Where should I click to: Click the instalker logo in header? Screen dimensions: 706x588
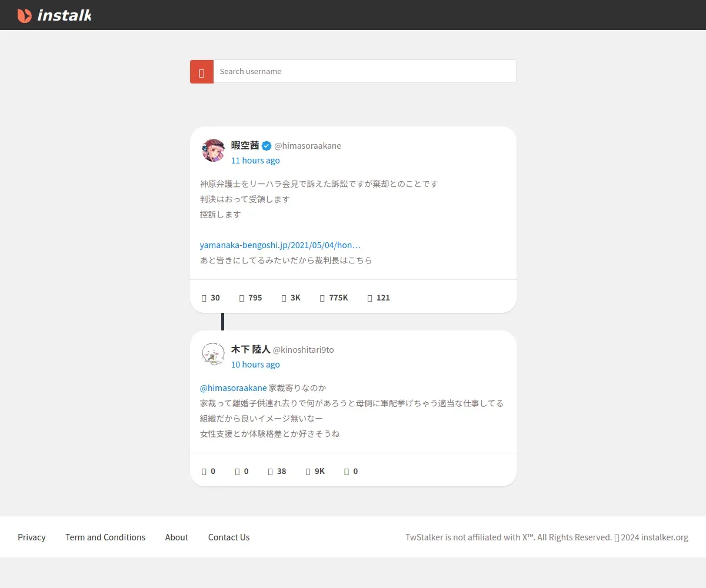(54, 15)
